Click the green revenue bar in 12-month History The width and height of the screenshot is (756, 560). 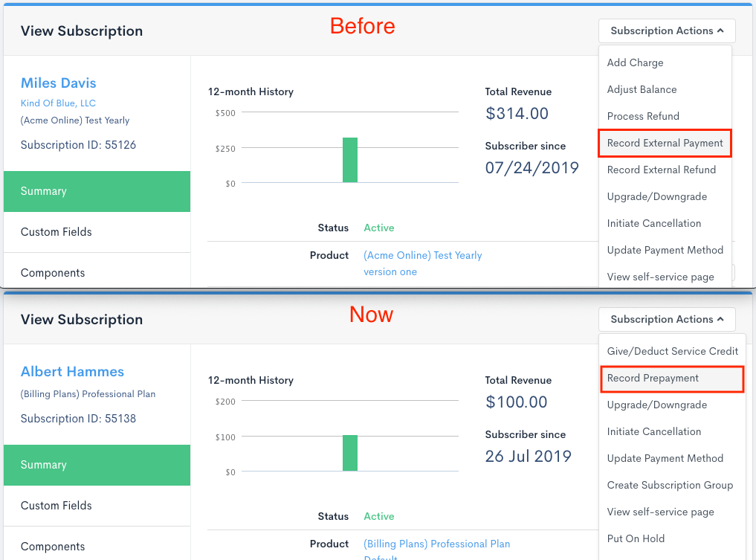coord(350,161)
